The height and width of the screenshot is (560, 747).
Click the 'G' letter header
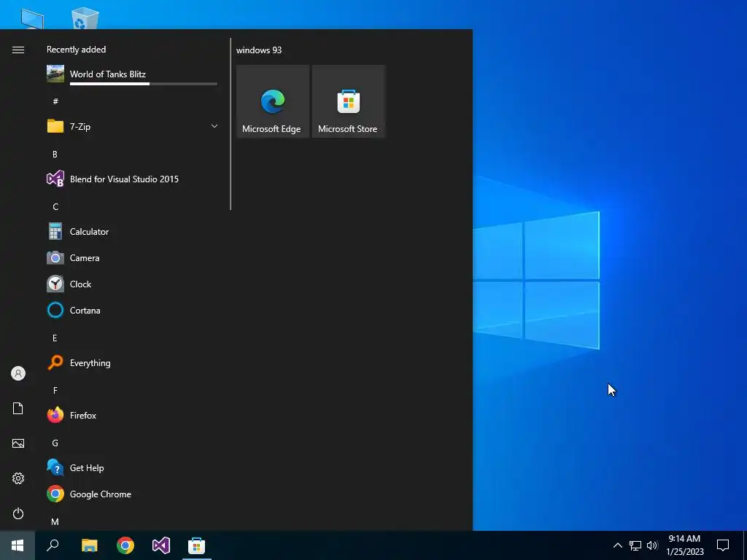(x=55, y=443)
